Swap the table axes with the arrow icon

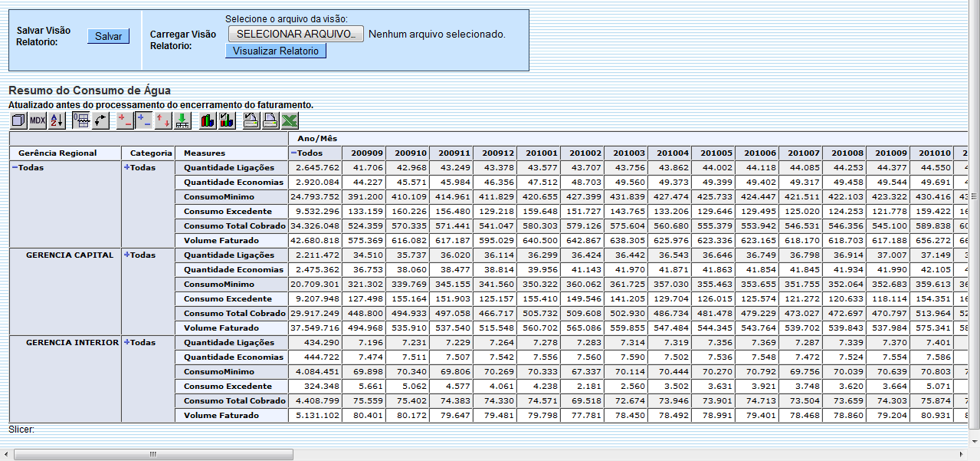(100, 120)
